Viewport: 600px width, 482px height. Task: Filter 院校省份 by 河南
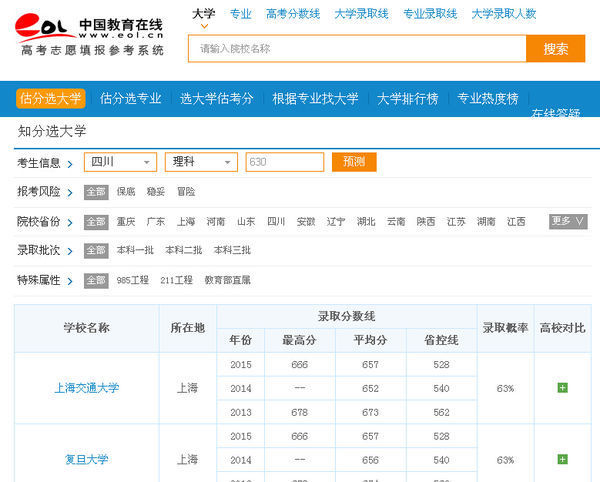pyautogui.click(x=216, y=222)
